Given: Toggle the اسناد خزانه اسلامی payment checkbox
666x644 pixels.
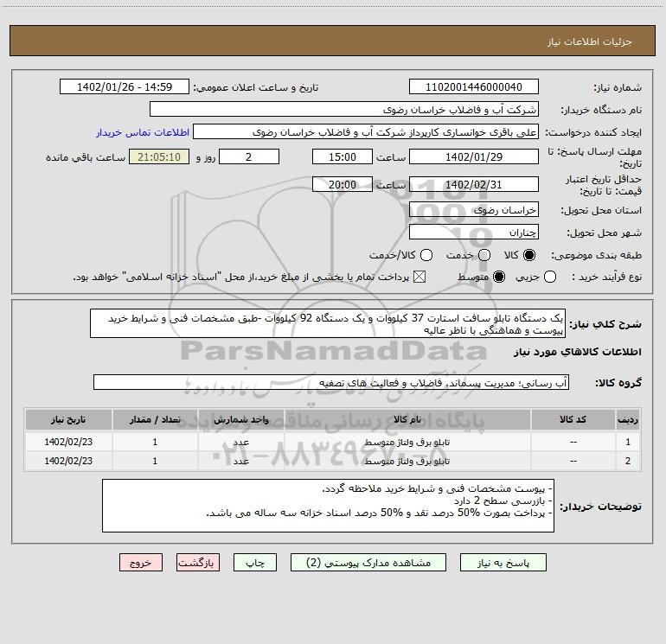Looking at the screenshot, I should 419,277.
